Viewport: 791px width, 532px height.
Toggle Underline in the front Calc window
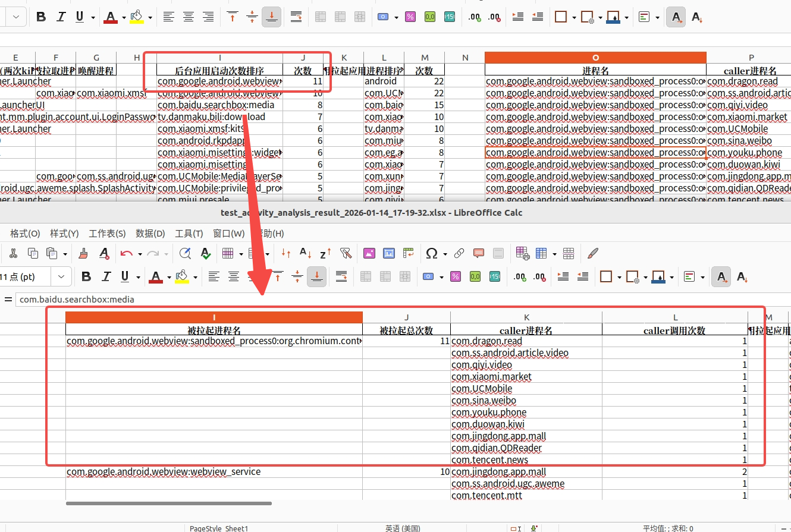click(x=125, y=276)
